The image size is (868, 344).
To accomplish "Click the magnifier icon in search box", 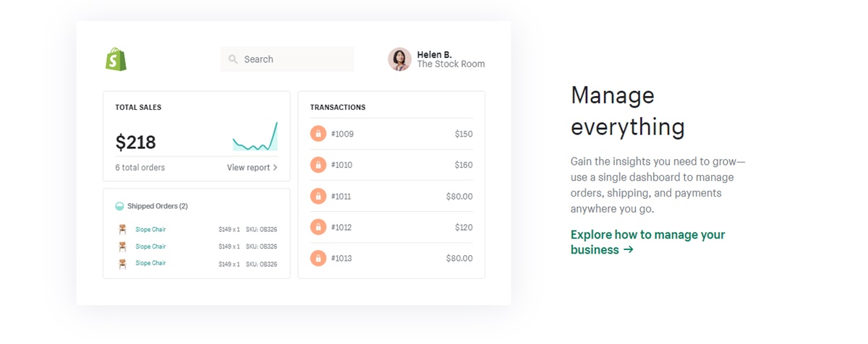I will pos(233,59).
